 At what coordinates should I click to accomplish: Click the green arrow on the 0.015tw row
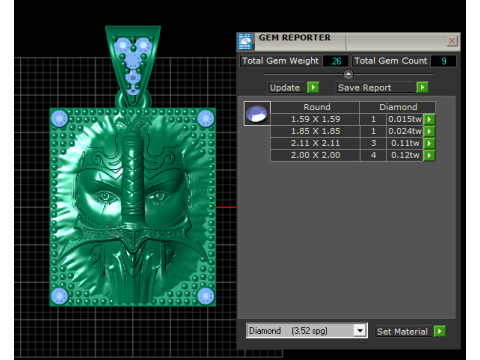tap(429, 119)
